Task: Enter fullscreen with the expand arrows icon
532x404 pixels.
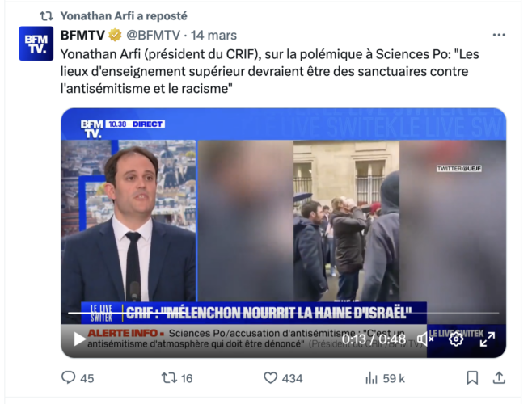Action: (x=488, y=339)
